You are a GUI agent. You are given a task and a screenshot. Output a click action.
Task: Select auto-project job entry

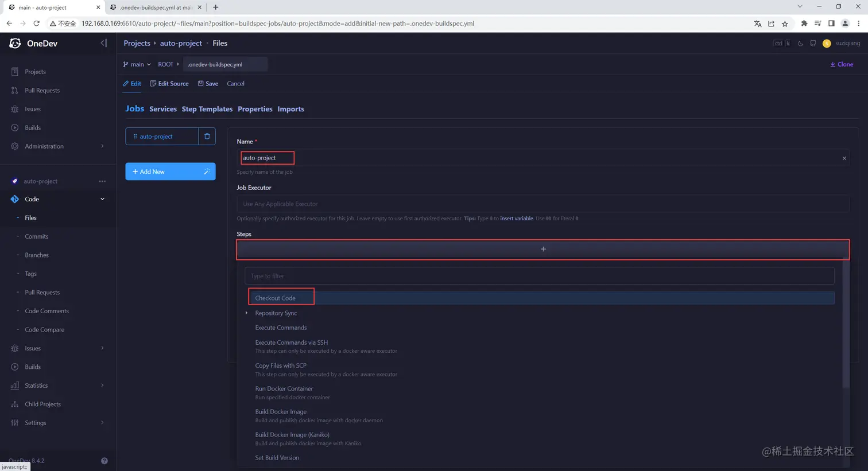click(x=162, y=137)
